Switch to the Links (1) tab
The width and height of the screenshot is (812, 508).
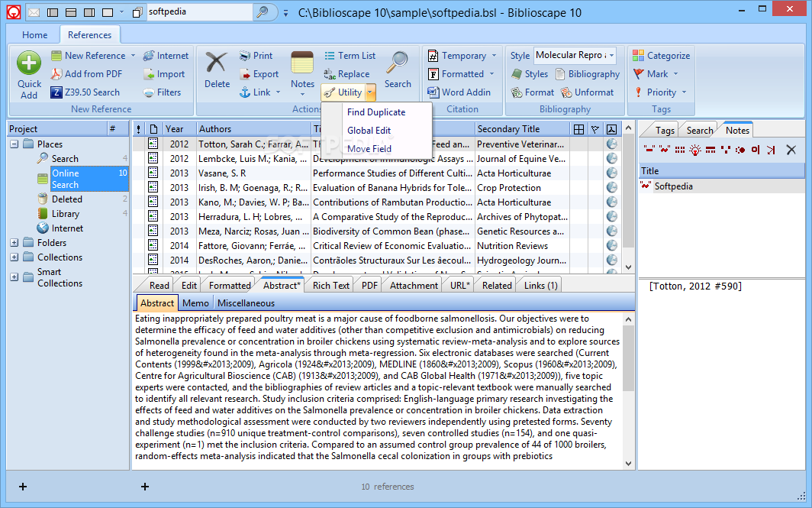coord(540,285)
